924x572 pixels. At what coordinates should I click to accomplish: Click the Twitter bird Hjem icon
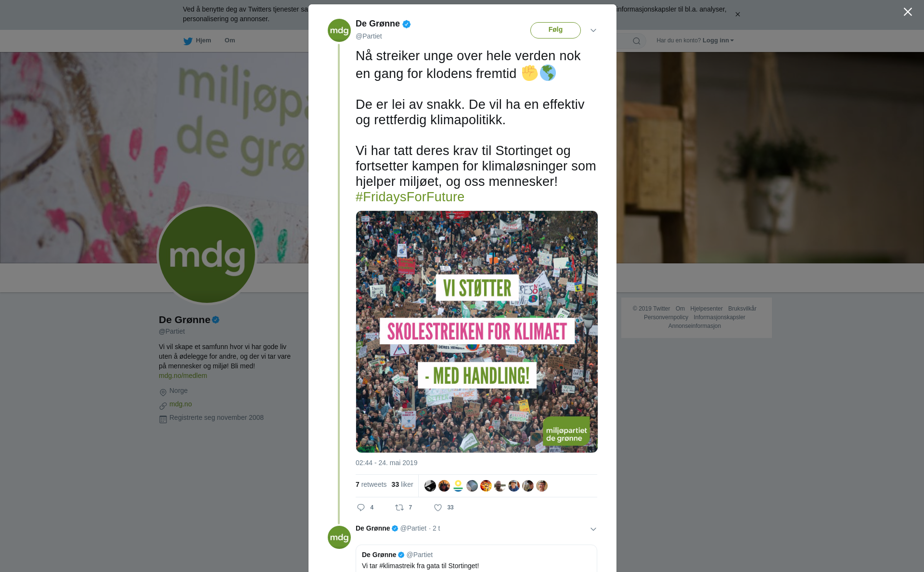(188, 41)
